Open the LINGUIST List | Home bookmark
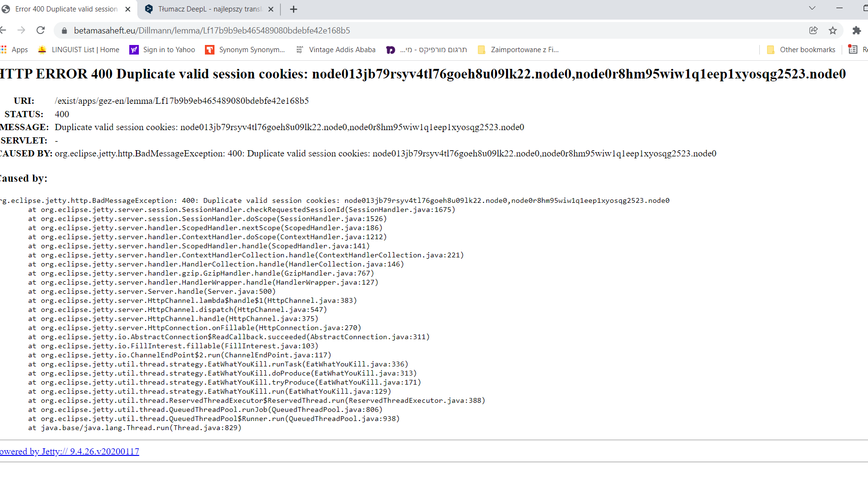This screenshot has width=868, height=487. [x=78, y=49]
